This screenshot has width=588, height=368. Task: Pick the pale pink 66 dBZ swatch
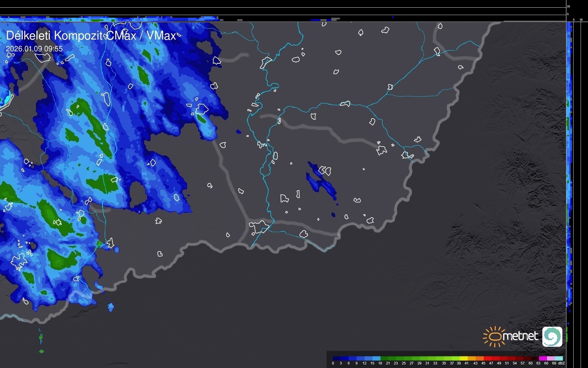click(551, 358)
